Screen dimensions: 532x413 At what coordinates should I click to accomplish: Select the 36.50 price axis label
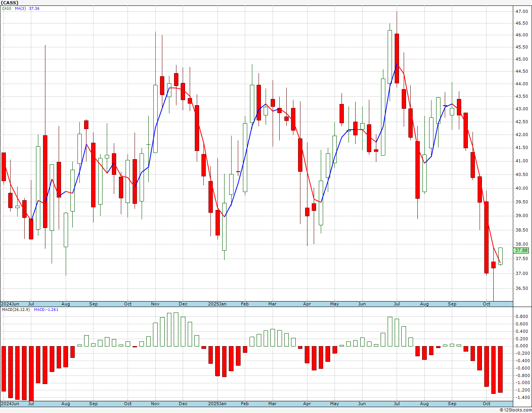[521, 288]
